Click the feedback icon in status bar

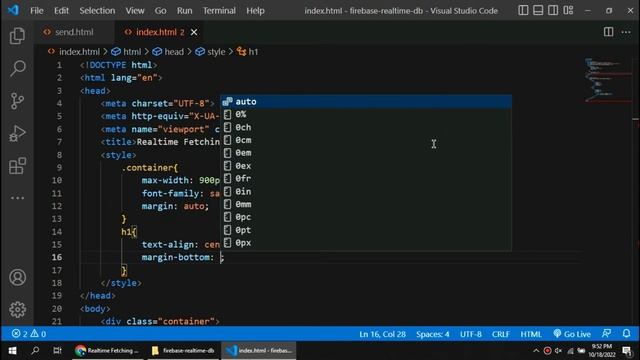(607, 334)
